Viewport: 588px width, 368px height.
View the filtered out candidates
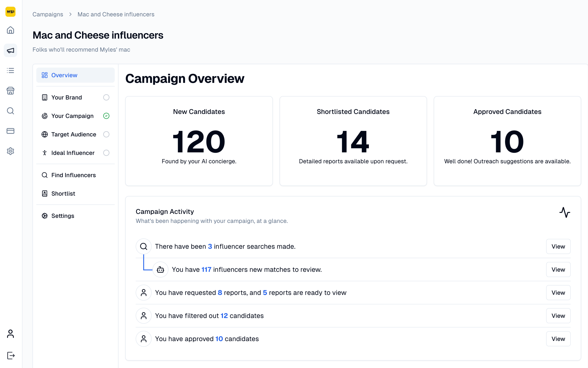(x=558, y=316)
